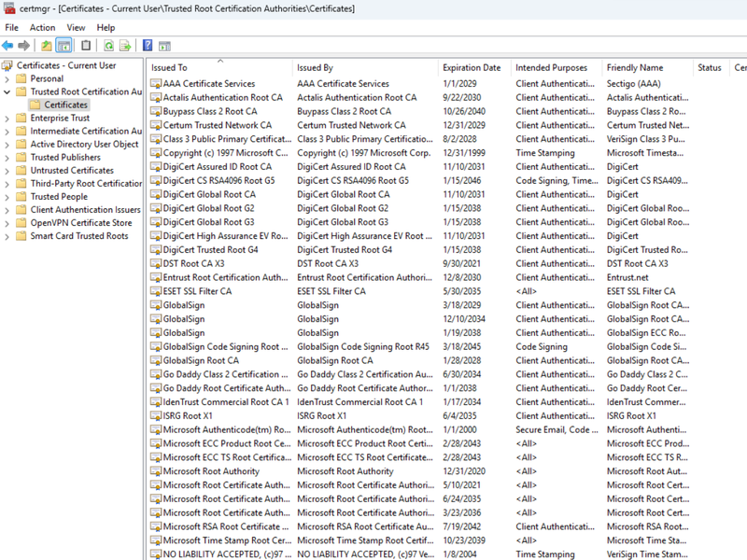
Task: Expand the Enterprise Trust node
Action: [7, 119]
